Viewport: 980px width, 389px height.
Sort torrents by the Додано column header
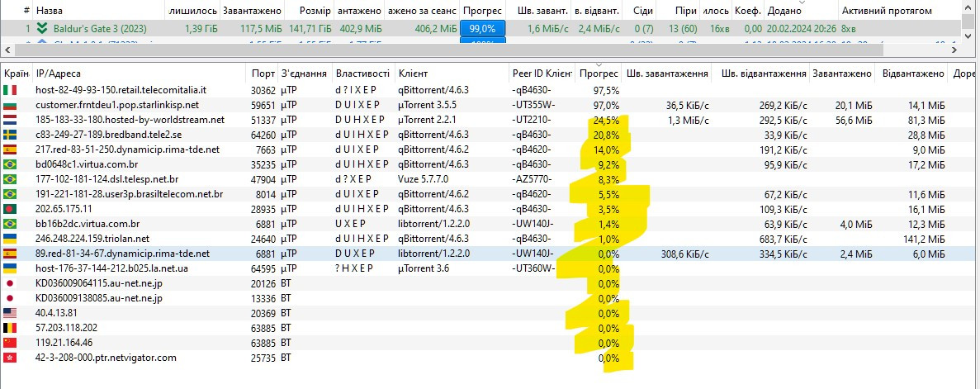[784, 11]
